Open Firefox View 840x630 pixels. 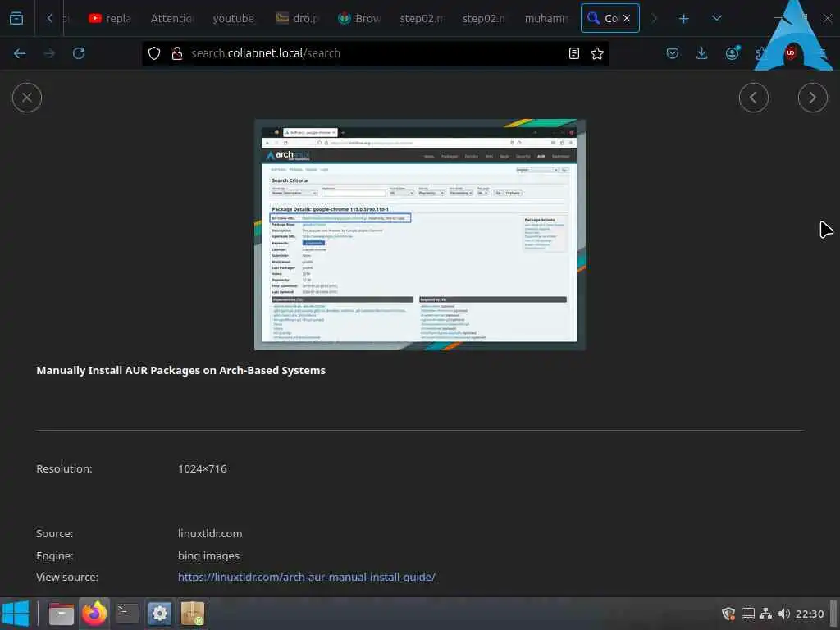[16, 19]
